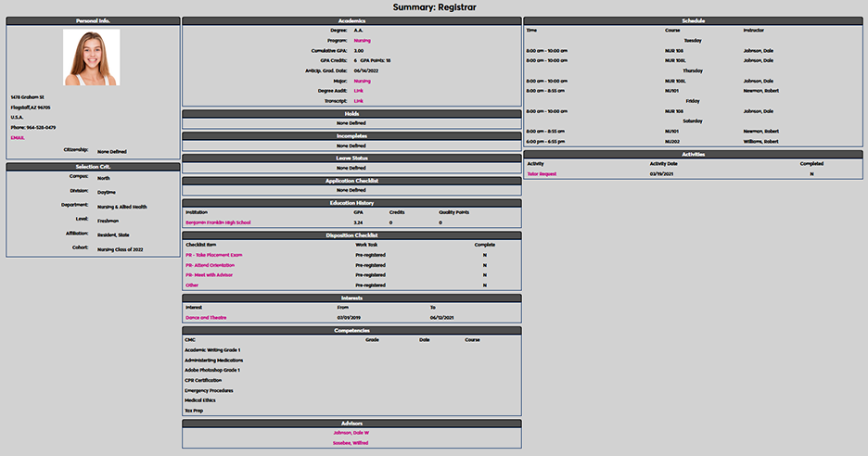Click the 'Resident, State' affiliation value

(113, 235)
